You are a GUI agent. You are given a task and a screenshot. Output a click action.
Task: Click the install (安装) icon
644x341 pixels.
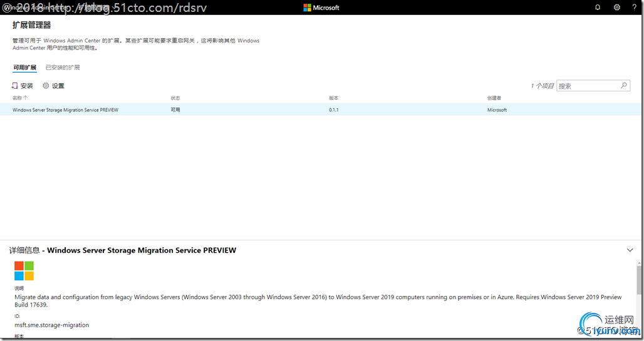point(15,85)
